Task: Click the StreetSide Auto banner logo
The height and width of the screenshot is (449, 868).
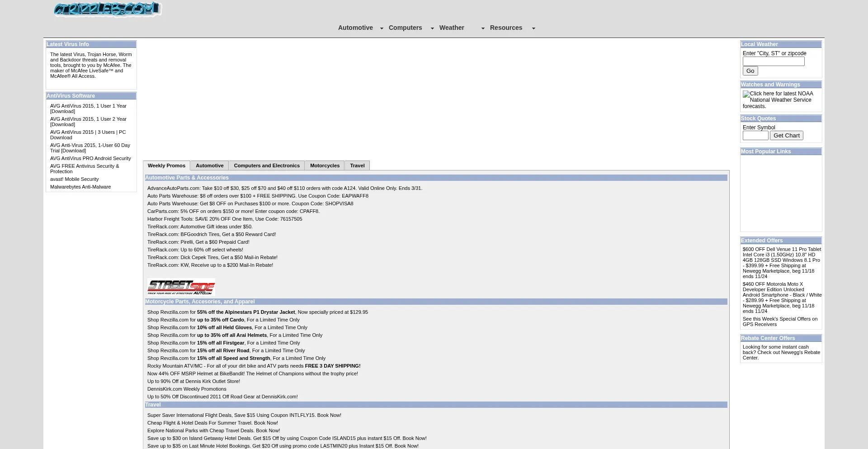Action: [181, 287]
